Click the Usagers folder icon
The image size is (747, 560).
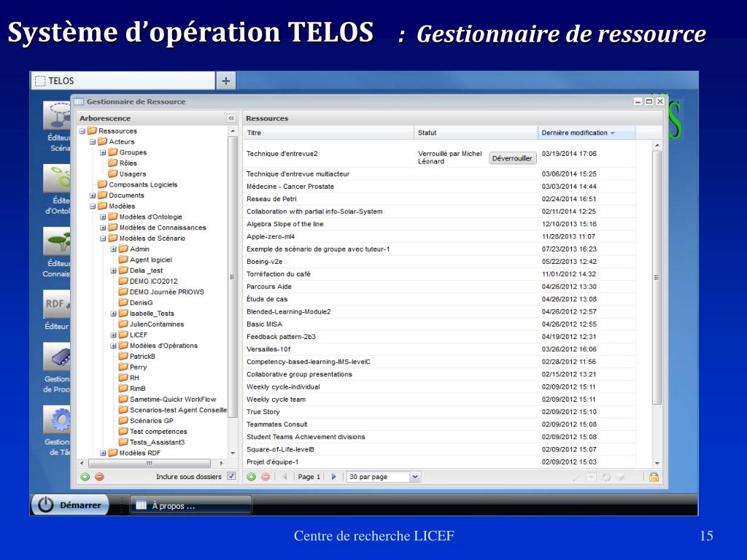tap(113, 174)
